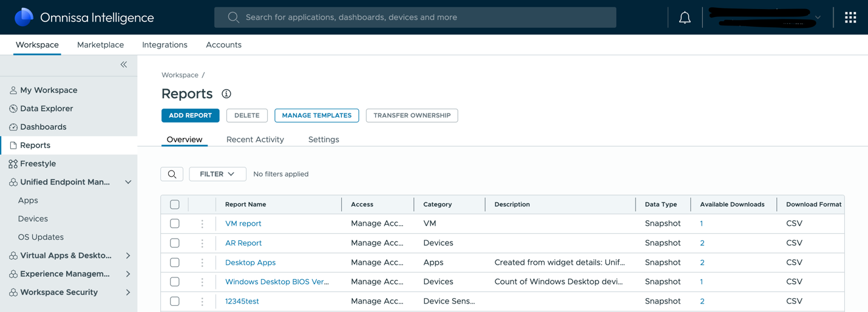
Task: Open the notifications bell icon
Action: tap(684, 18)
